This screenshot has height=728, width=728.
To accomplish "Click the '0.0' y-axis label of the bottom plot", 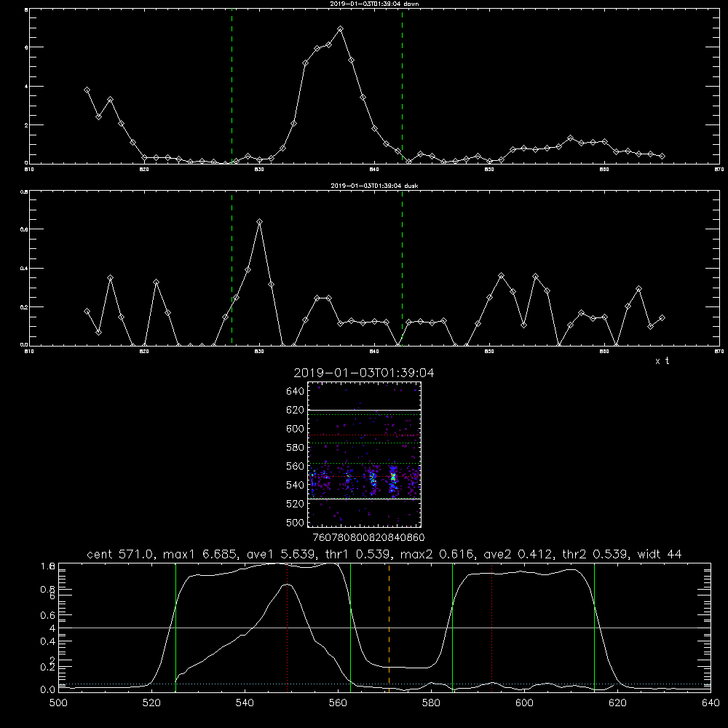I will 48,690.
